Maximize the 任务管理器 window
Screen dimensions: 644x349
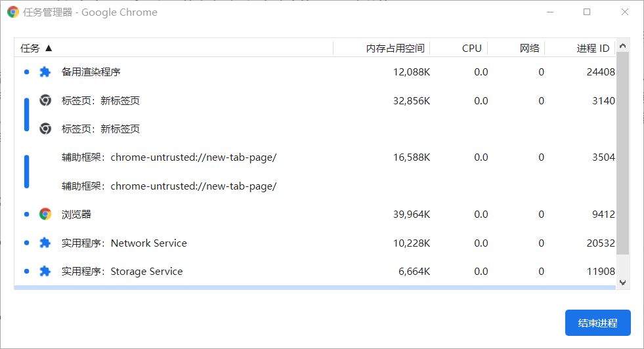[587, 12]
